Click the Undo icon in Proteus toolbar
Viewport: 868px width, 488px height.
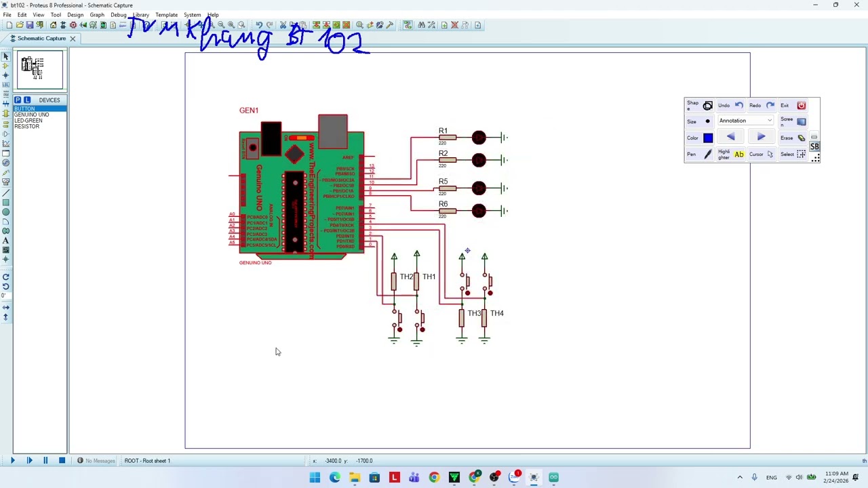[259, 25]
